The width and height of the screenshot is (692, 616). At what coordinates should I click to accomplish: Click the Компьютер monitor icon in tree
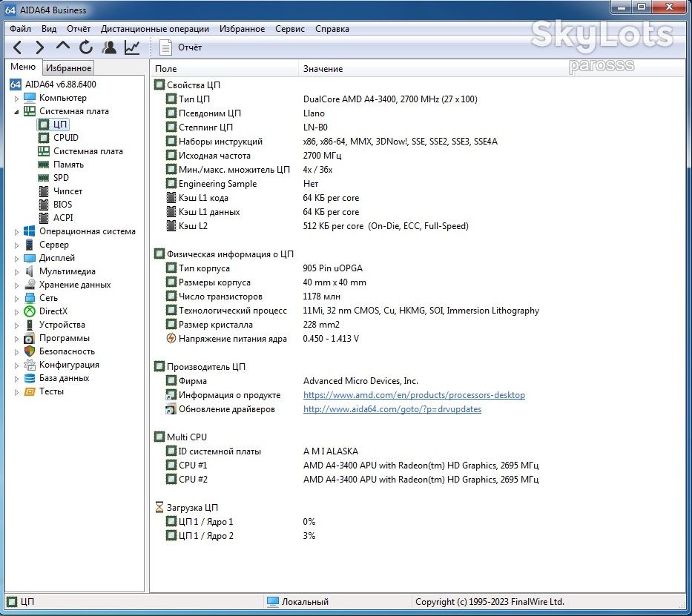tap(30, 97)
